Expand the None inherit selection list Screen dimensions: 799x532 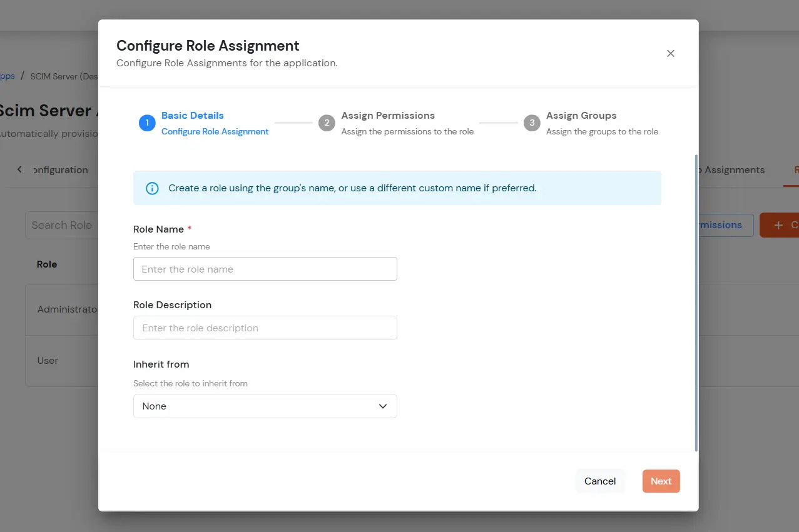pos(265,406)
